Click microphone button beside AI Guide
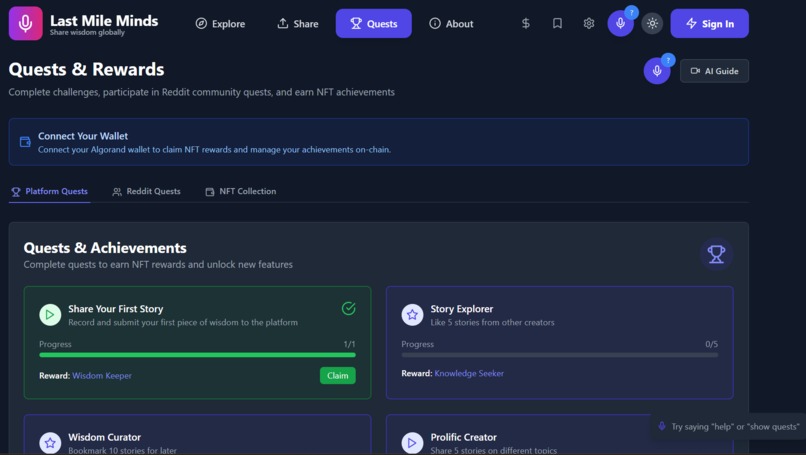The height and width of the screenshot is (455, 806). [x=657, y=71]
